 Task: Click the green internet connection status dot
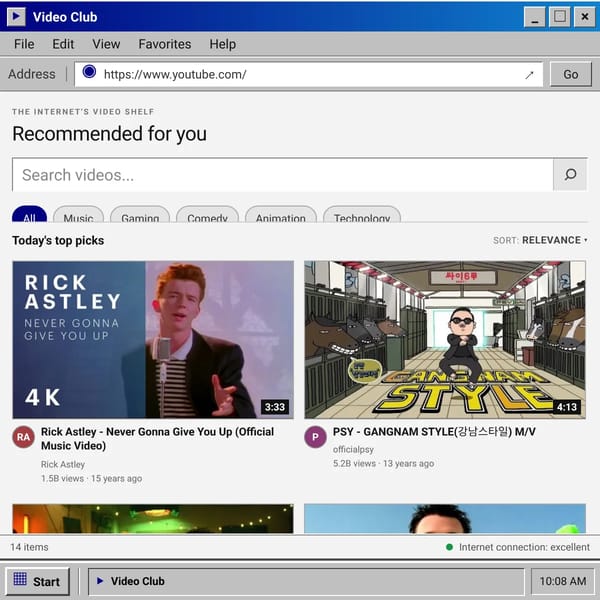click(450, 547)
